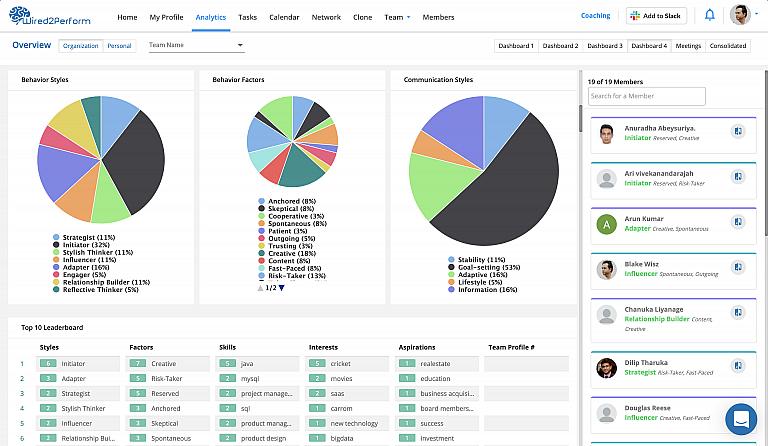Image resolution: width=768 pixels, height=446 pixels.
Task: Click Douglas Reese's placeholder avatar
Action: [606, 414]
